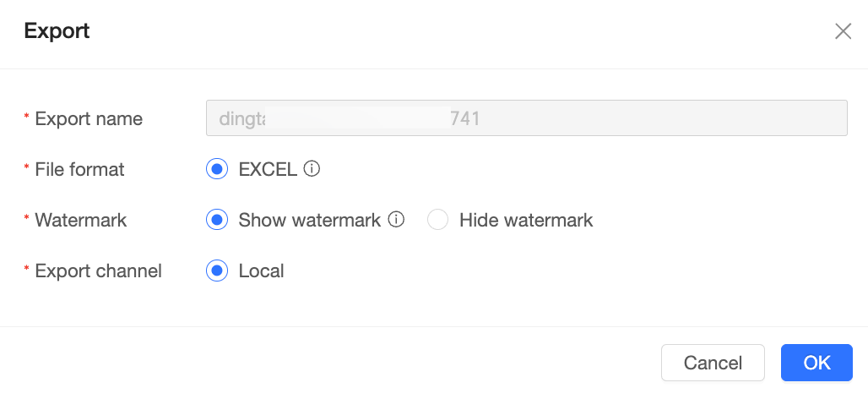Enable the Show watermark radio circle
Screen dimensions: 868x399
pos(217,220)
